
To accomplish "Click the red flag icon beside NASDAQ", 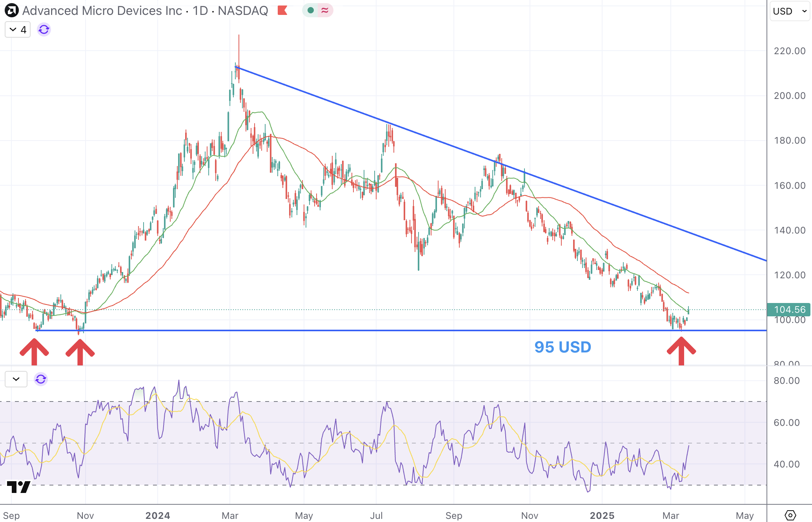I will tap(282, 11).
